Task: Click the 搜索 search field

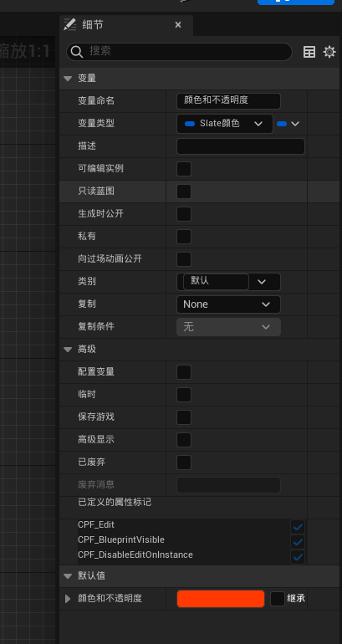Action: point(179,52)
